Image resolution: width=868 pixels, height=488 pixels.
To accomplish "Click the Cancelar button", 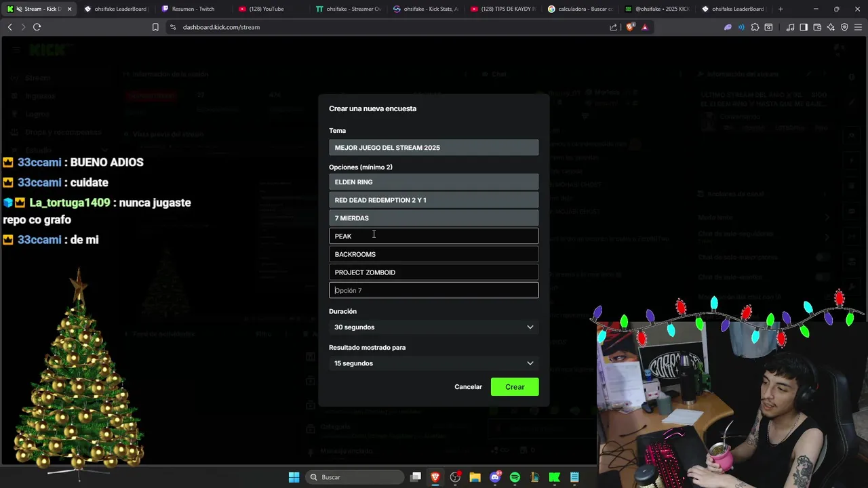I will point(468,387).
